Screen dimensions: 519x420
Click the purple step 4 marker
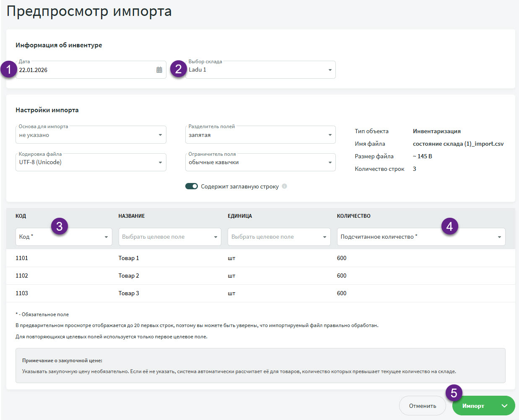pos(449,227)
